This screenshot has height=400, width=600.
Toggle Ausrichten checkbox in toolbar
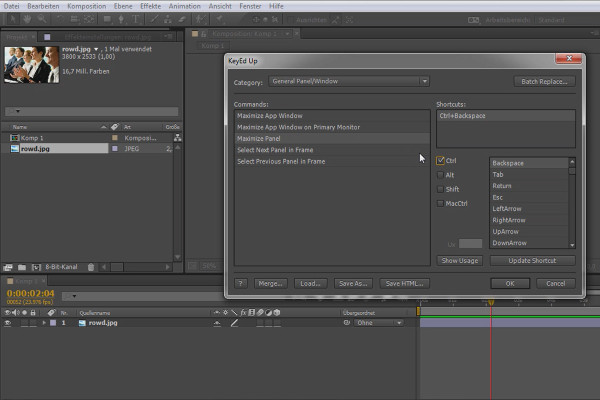tap(290, 20)
